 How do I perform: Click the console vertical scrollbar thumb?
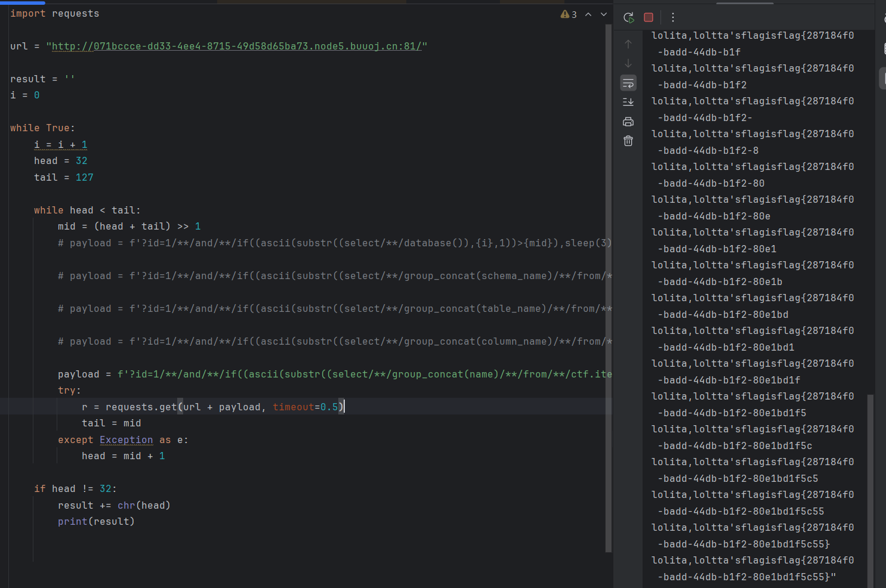870,490
